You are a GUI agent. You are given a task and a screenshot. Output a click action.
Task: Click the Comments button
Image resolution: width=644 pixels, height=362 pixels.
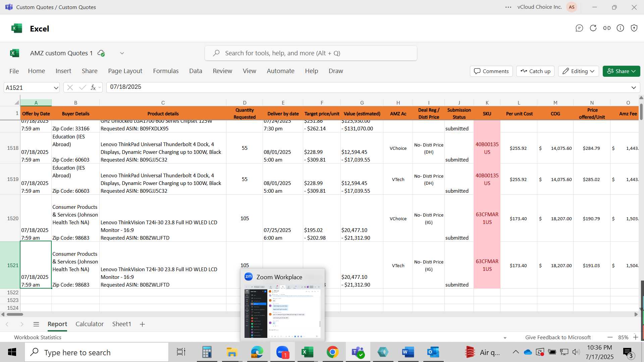[491, 71]
